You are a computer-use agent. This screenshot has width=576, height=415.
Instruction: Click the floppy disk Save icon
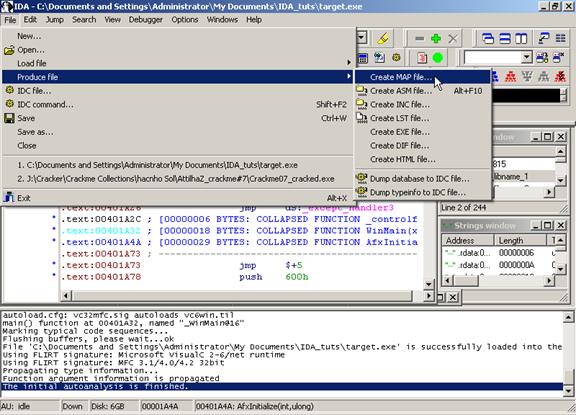pos(10,118)
